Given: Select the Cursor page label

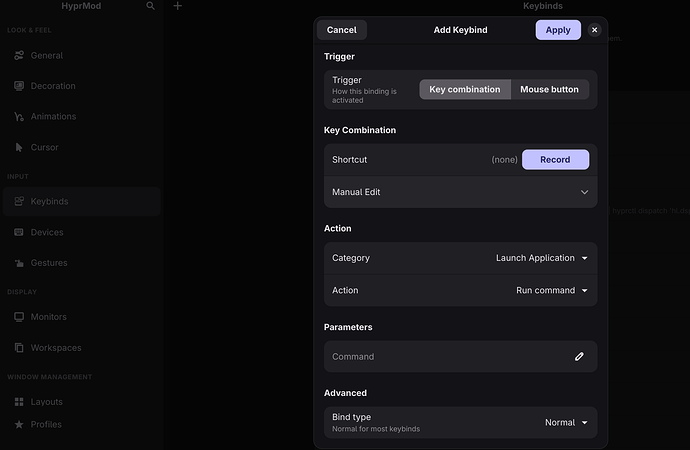Looking at the screenshot, I should click(x=44, y=147).
